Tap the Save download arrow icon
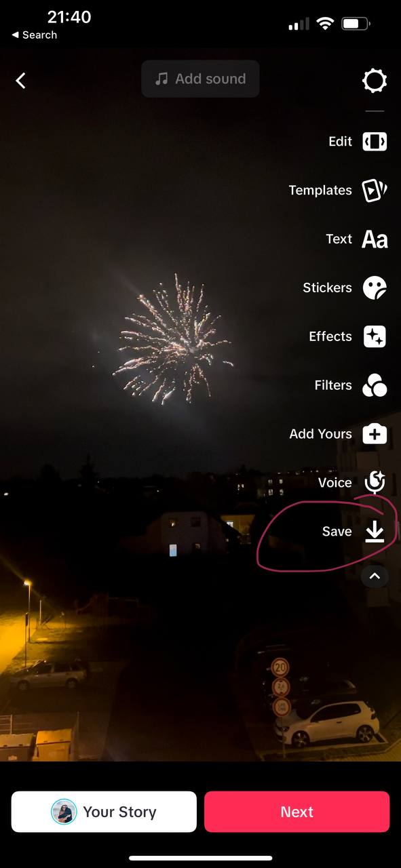 [x=375, y=532]
